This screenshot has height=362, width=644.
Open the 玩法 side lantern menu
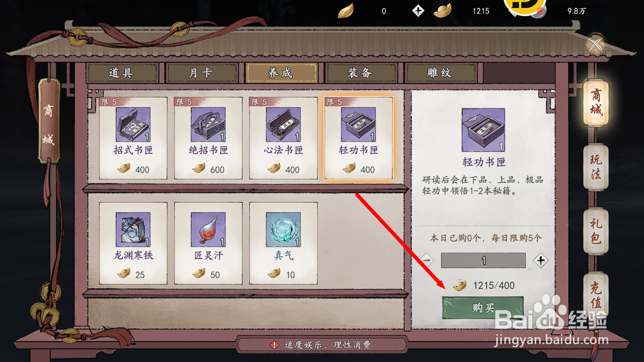pos(596,167)
